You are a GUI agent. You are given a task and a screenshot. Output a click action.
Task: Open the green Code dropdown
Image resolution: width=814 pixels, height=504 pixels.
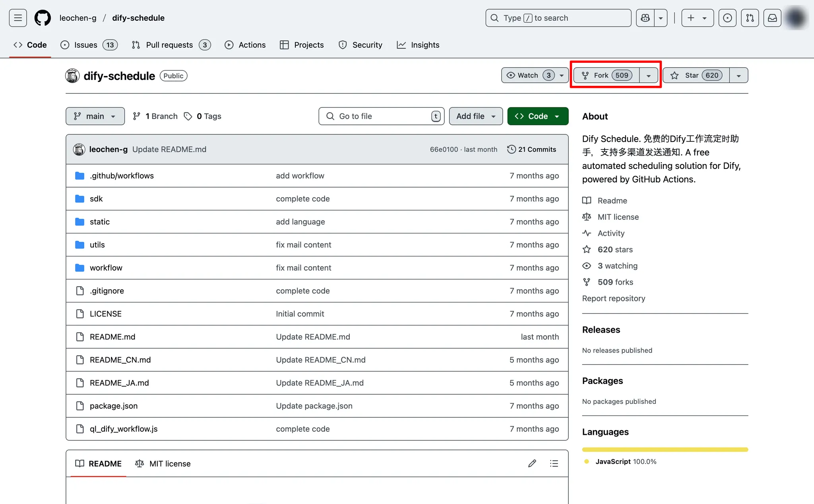(x=538, y=116)
